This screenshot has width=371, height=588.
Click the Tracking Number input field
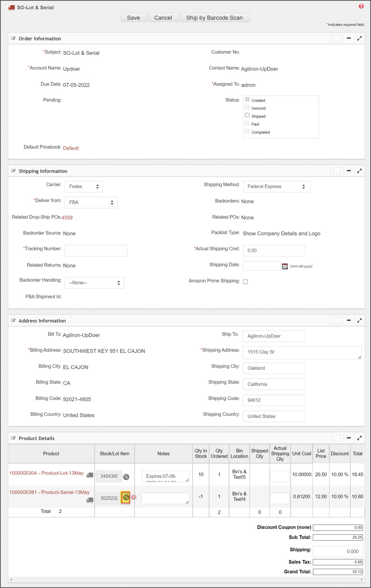96,250
